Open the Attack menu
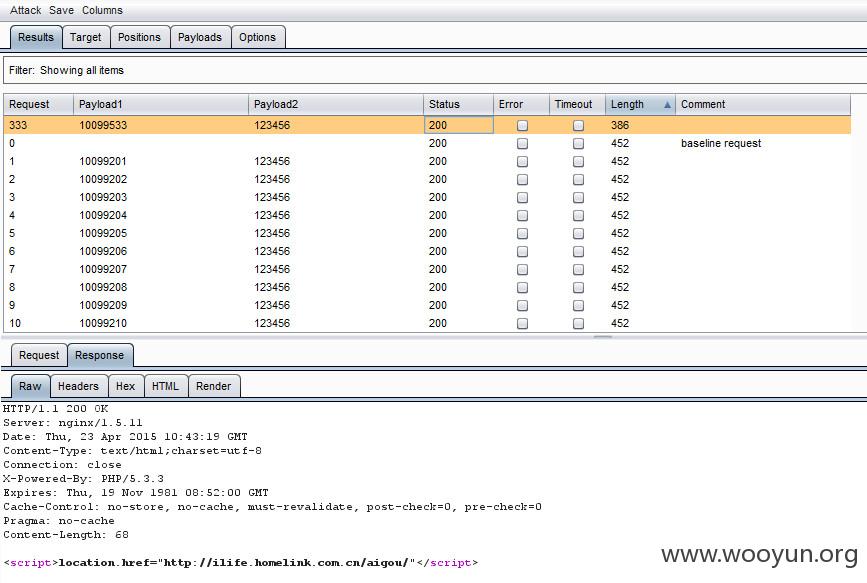The height and width of the screenshot is (583, 867). point(25,10)
